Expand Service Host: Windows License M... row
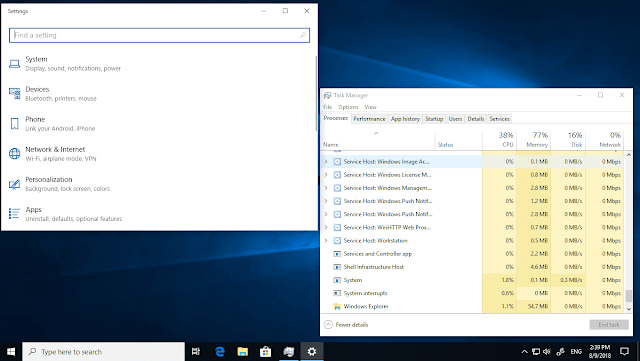The width and height of the screenshot is (640, 361). (x=326, y=175)
